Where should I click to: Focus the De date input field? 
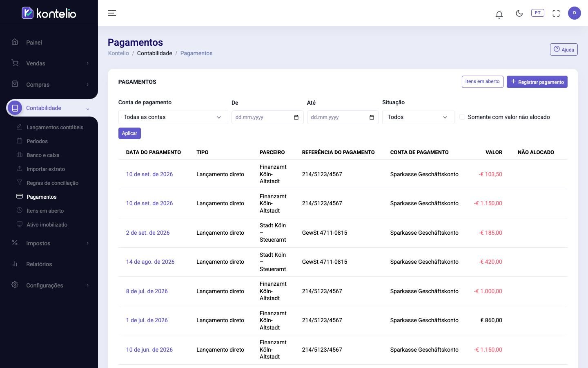click(267, 117)
